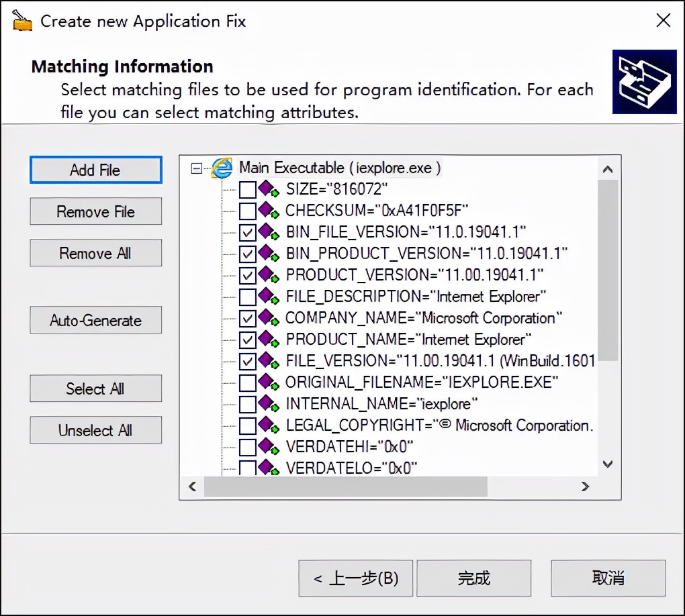This screenshot has width=685, height=616.
Task: Click the attribute icon next to PRODUCT_VERSION="11.00.19041.1"
Action: [268, 274]
